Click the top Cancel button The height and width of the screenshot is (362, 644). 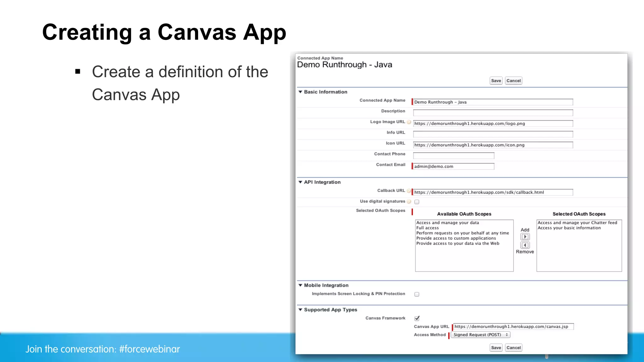pyautogui.click(x=514, y=81)
